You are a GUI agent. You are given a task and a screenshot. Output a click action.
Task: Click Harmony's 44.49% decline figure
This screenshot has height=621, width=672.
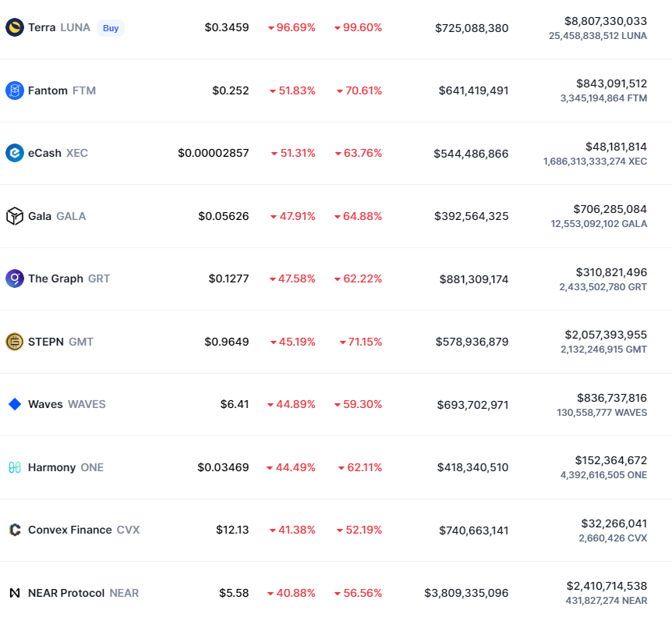(291, 467)
